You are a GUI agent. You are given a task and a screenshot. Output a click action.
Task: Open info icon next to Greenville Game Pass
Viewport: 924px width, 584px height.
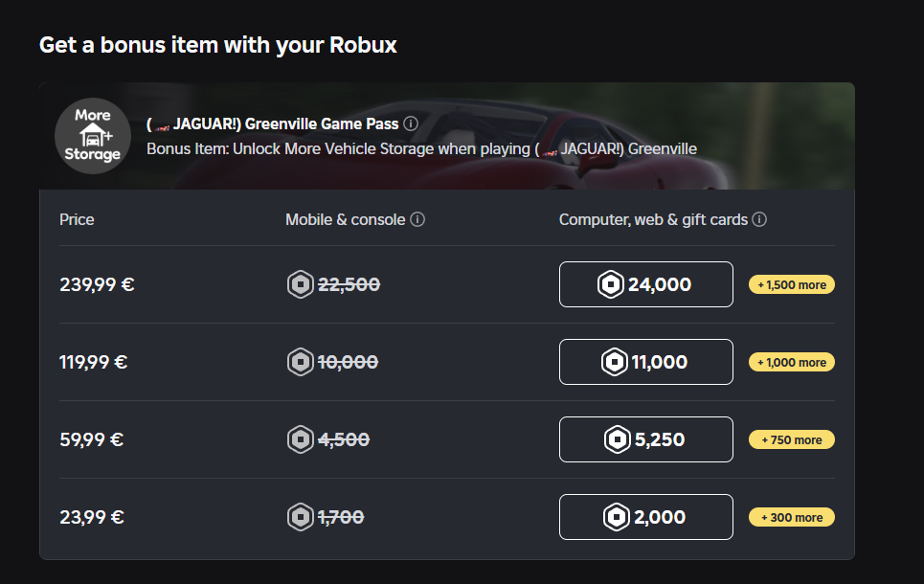pyautogui.click(x=411, y=124)
